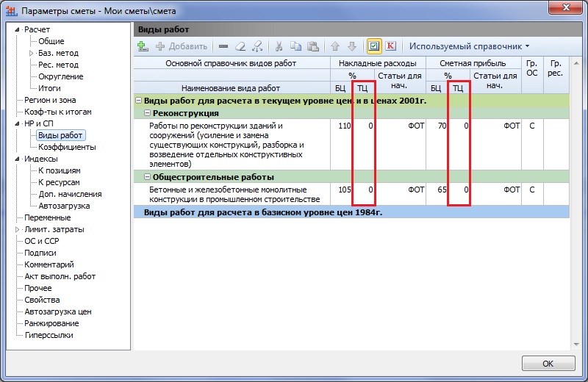588x382 pixels.
Task: Click the eraser with arrows icon
Action: (257, 46)
